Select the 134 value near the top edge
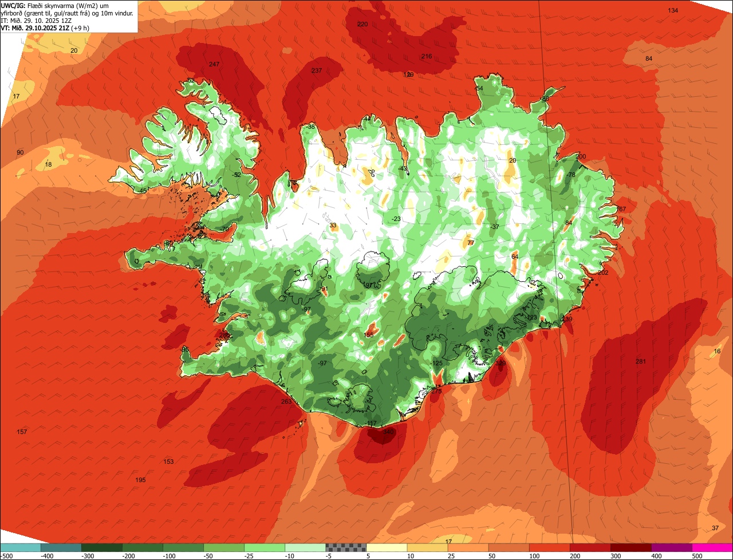The height and width of the screenshot is (560, 733). click(x=673, y=11)
